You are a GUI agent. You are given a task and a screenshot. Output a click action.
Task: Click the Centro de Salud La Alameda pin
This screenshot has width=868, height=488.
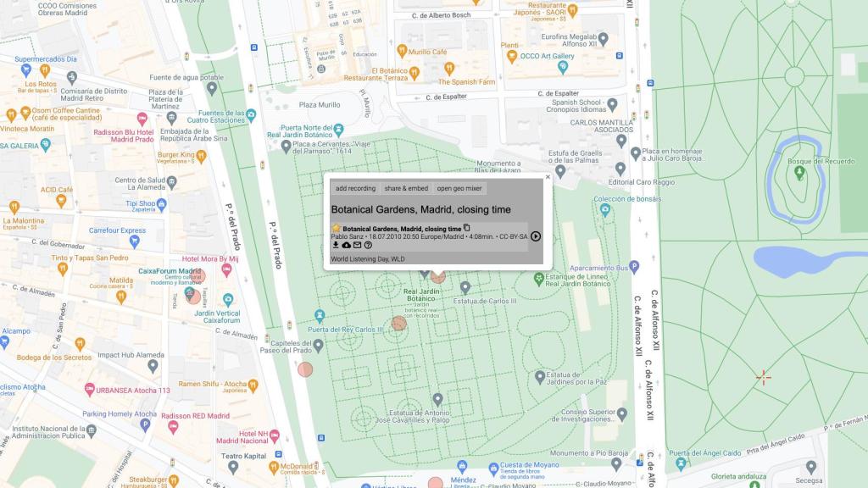click(172, 181)
